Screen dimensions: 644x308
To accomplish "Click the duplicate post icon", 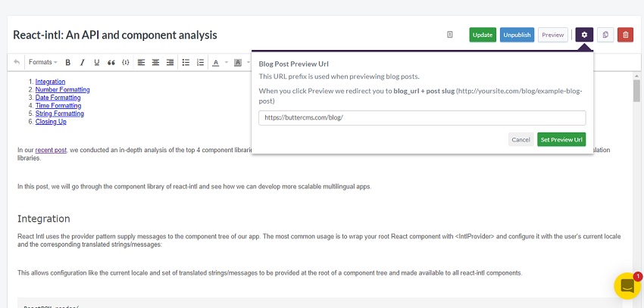I will point(605,35).
